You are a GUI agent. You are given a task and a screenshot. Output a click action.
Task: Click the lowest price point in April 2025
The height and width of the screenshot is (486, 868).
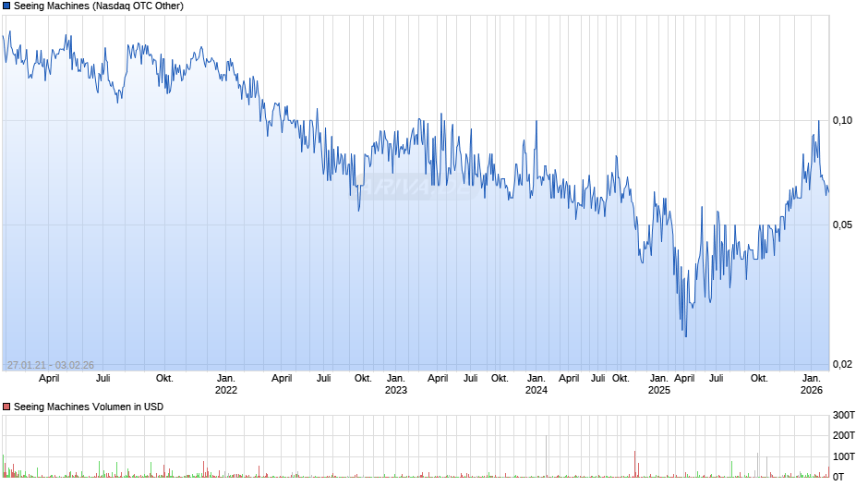click(x=686, y=335)
